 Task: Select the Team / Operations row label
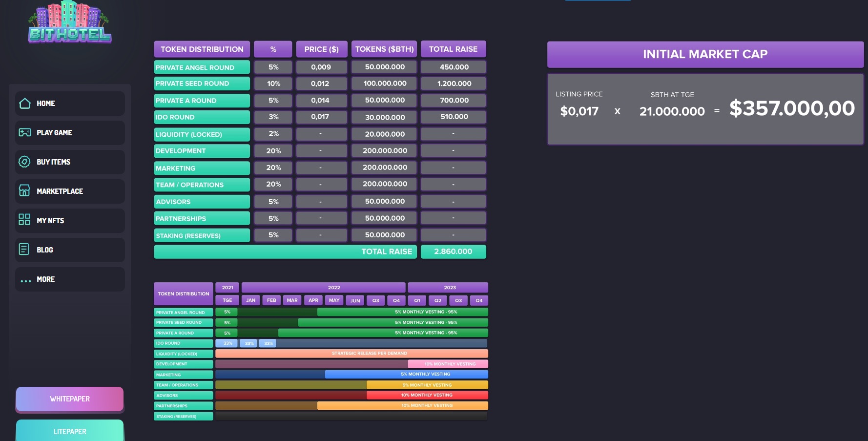coord(202,185)
